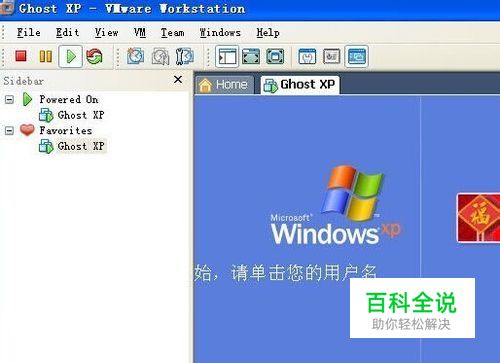Click the VMware title bar application icon
The height and width of the screenshot is (363, 500).
(x=6, y=7)
